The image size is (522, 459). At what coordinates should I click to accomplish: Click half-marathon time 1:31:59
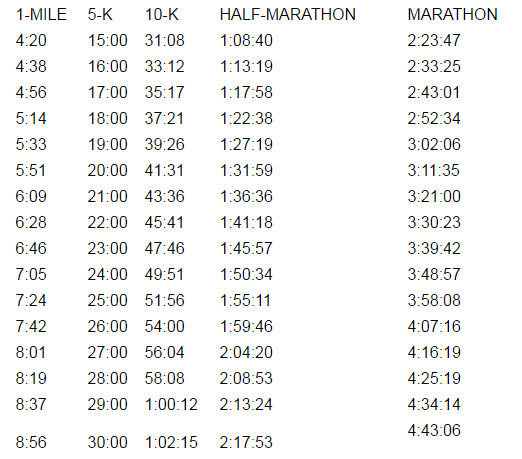(246, 171)
